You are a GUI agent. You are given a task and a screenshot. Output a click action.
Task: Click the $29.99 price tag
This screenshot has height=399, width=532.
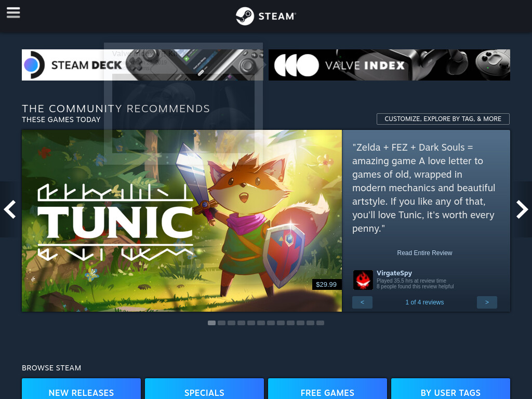pos(326,284)
